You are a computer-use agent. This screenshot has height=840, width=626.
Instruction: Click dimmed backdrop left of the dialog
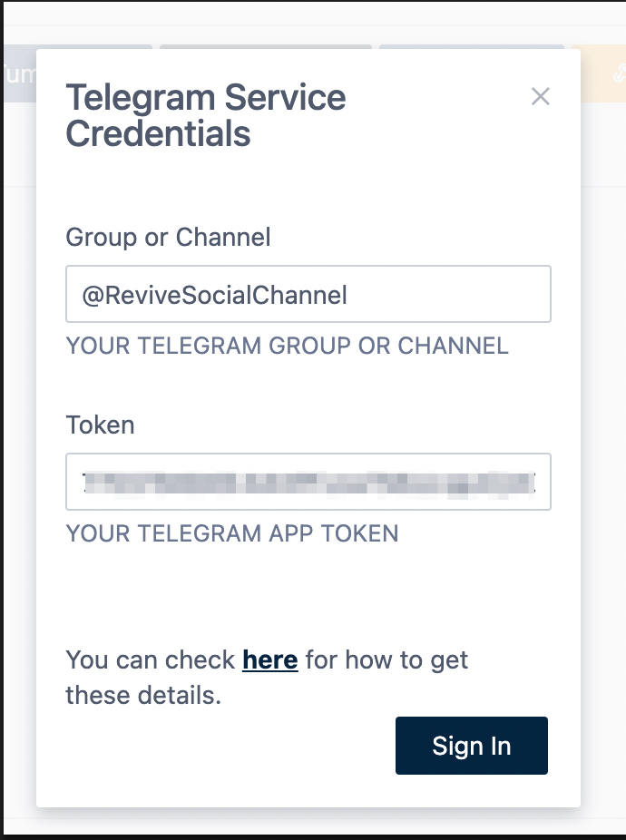point(18,454)
